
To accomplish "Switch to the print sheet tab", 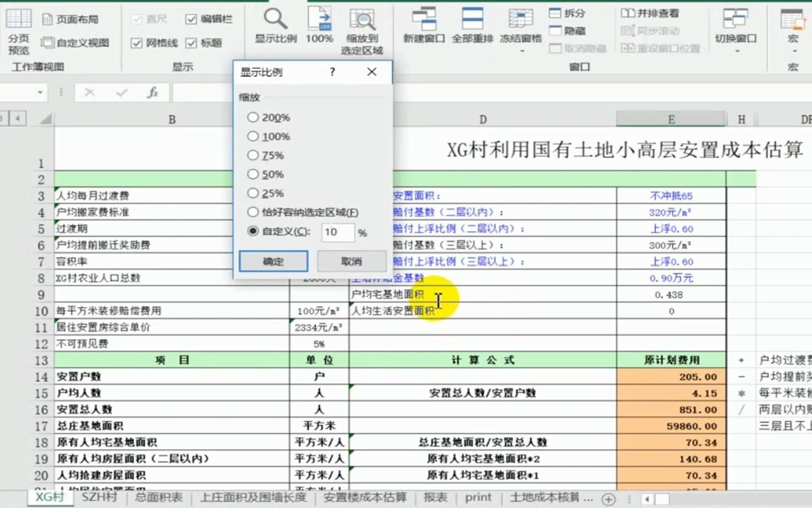I will pyautogui.click(x=478, y=498).
